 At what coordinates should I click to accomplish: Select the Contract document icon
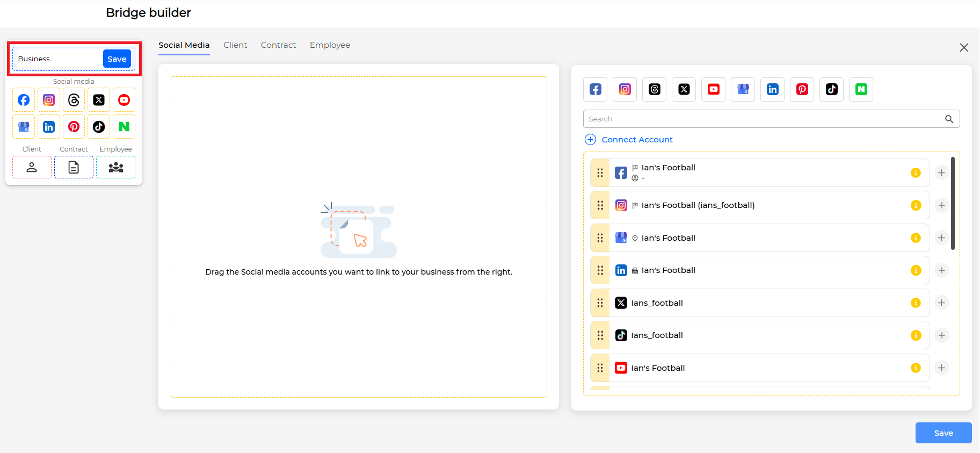pos(74,167)
